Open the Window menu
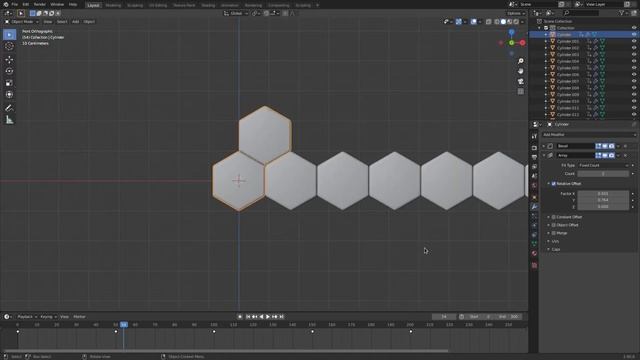 [x=57, y=4]
